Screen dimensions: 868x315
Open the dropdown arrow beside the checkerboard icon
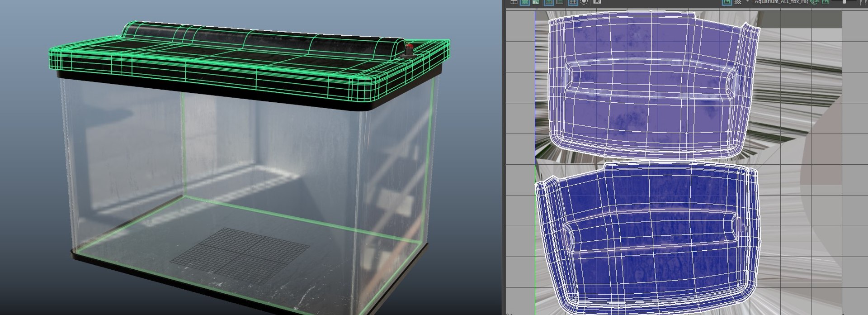point(747,2)
